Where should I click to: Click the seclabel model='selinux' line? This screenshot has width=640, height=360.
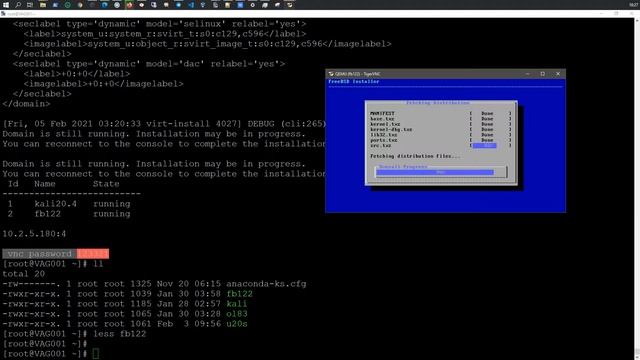[160, 24]
